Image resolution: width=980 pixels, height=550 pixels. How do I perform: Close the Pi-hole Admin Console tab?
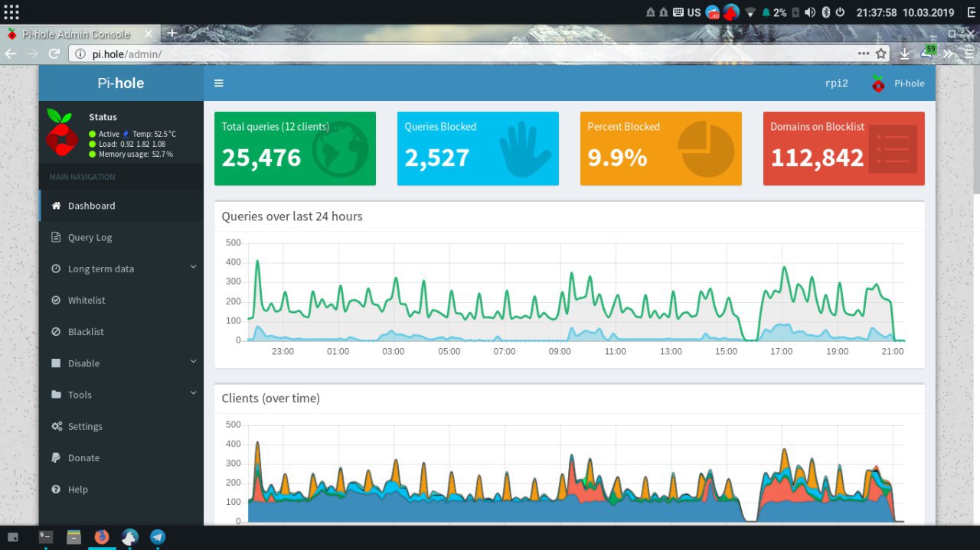click(x=149, y=34)
